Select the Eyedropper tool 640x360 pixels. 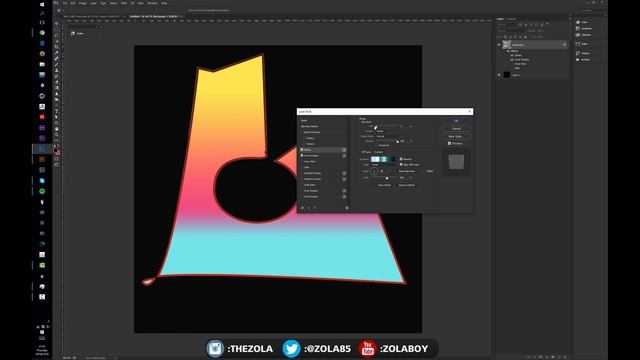click(56, 53)
